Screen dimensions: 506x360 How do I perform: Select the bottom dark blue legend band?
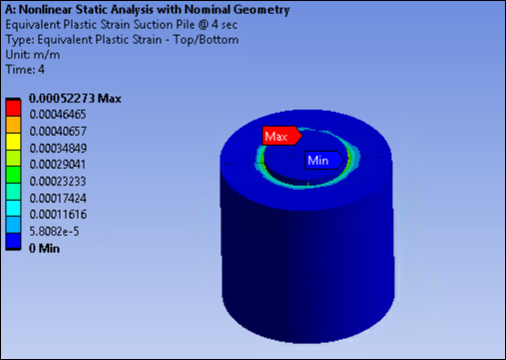(13, 241)
